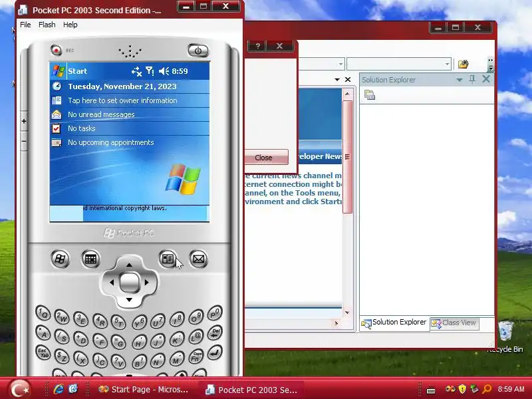Click the keyboard icon in system tray
Viewport: 532px width, 399px height.
431,390
